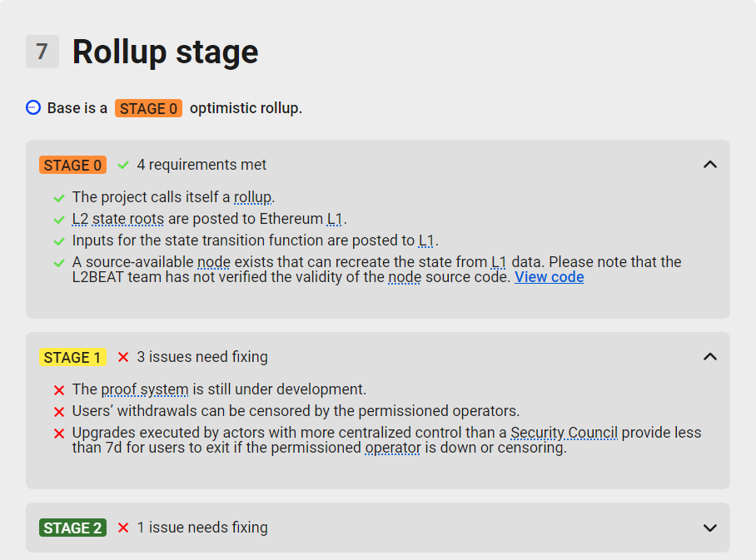Expand the STAGE 2 issue panel
The image size is (756, 560).
click(x=709, y=528)
